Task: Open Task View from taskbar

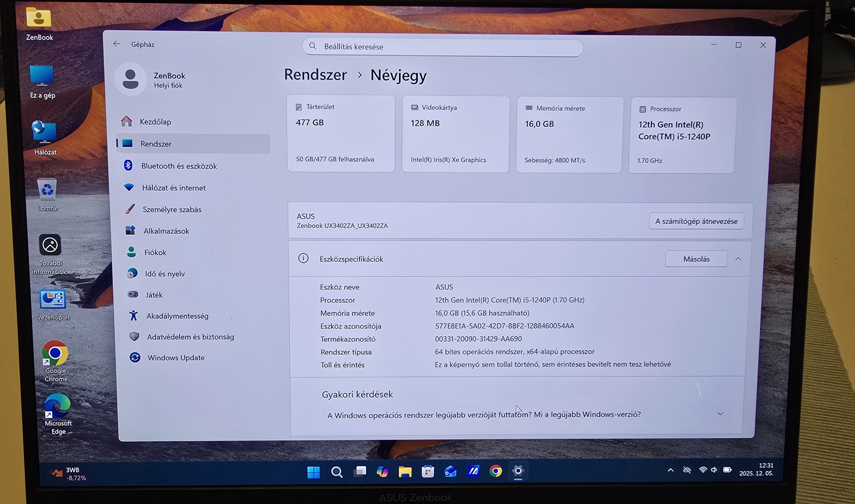Action: [360, 471]
